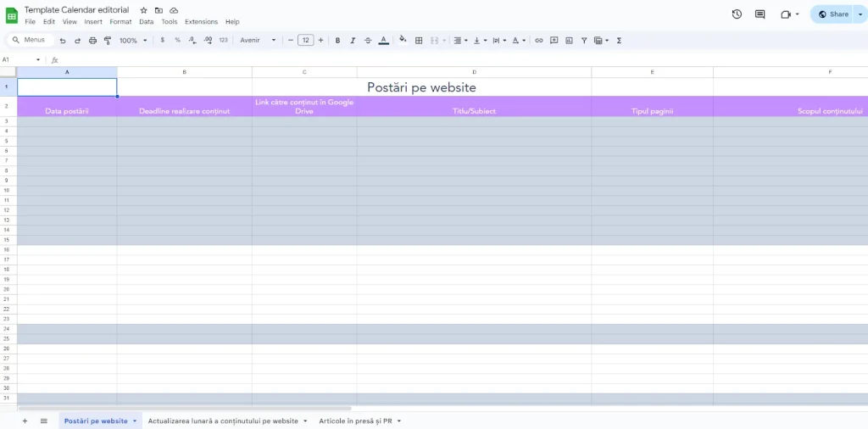Click the Functions sigma icon
The width and height of the screenshot is (868, 429).
coord(619,40)
